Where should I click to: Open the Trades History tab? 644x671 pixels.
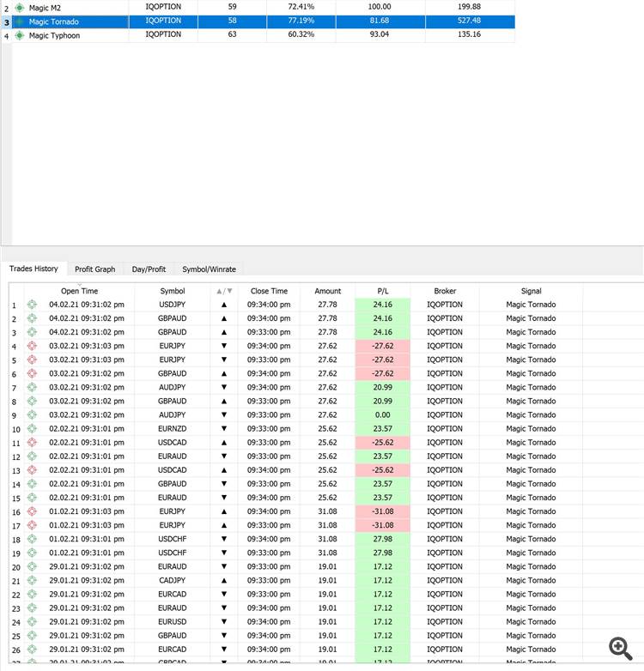[x=33, y=269]
